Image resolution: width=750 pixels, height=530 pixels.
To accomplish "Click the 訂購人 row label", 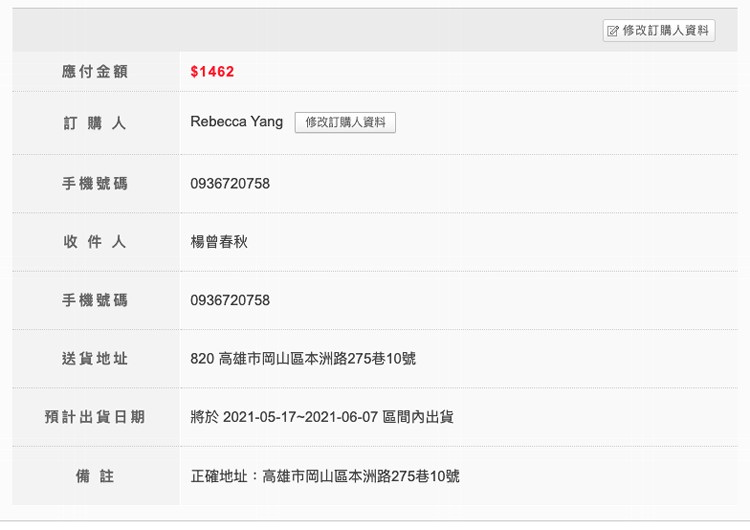I will click(95, 123).
